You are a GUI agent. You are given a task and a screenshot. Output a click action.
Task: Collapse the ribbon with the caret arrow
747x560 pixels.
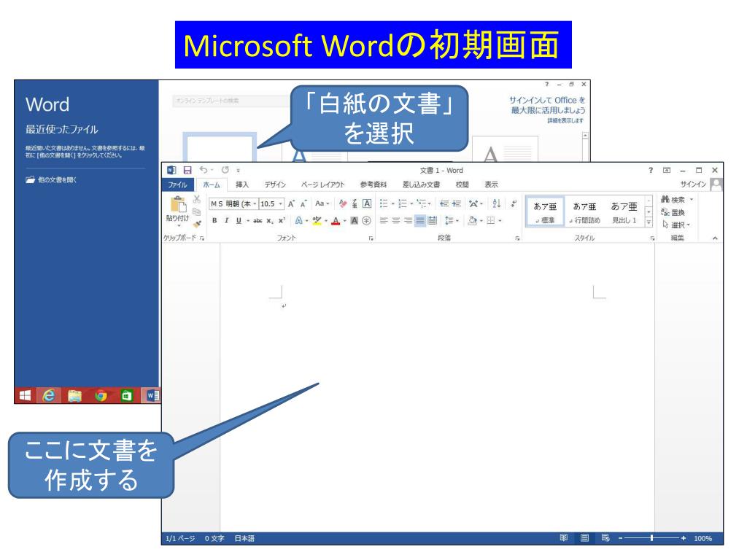coord(715,238)
